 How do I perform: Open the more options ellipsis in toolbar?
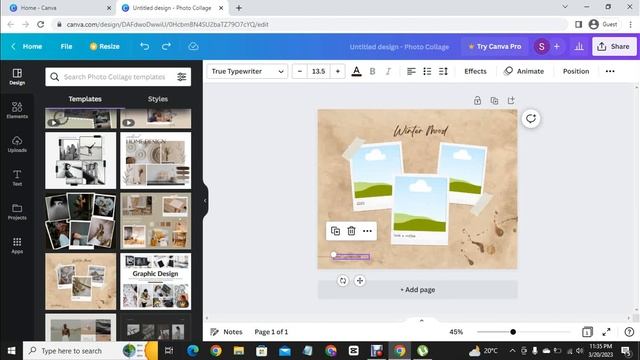click(610, 71)
